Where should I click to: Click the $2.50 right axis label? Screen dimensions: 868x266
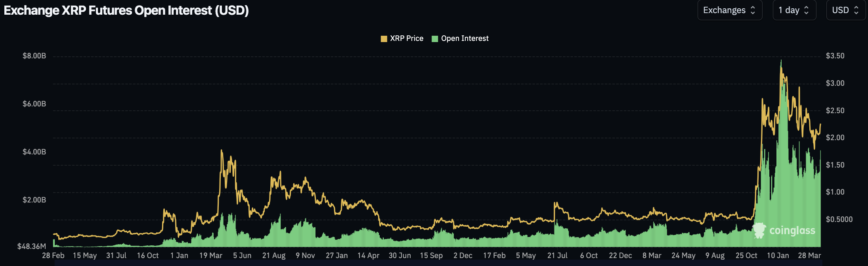835,111
